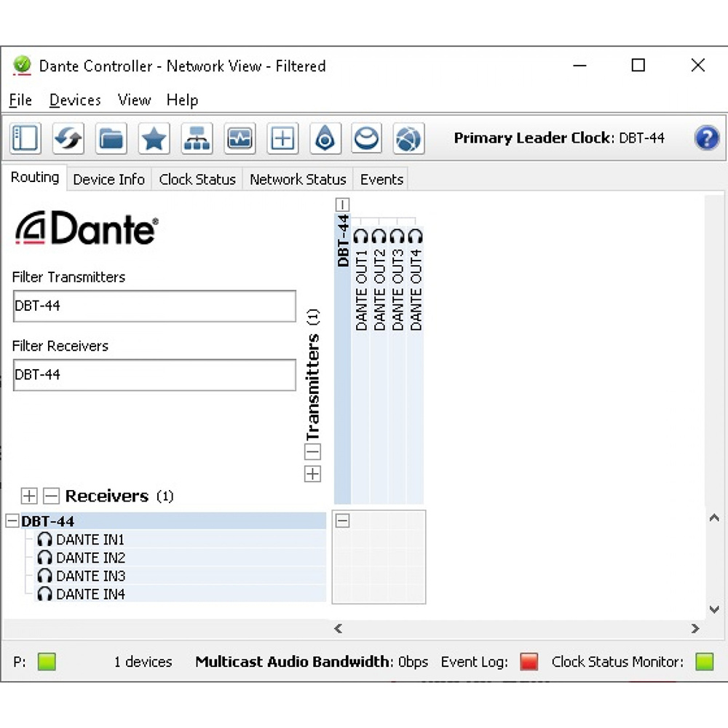Click the Filter Transmitters text field
The height and width of the screenshot is (728, 728).
tap(154, 306)
